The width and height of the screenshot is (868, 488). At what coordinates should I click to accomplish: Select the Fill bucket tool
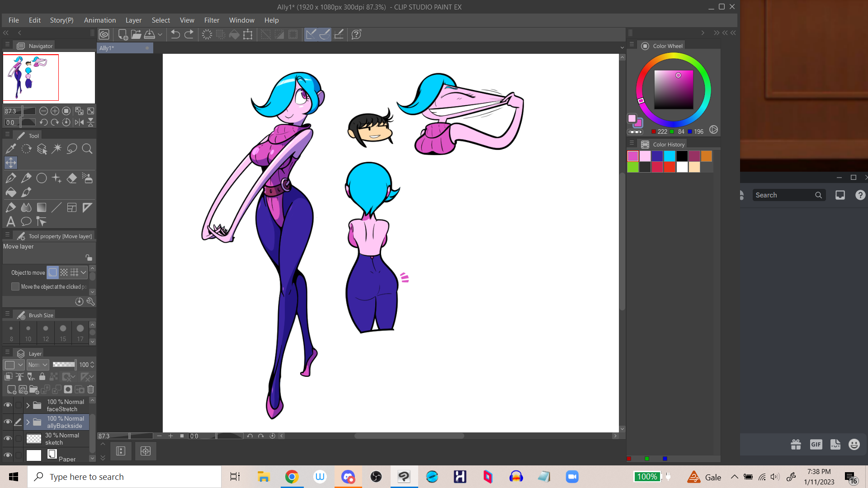(11, 192)
